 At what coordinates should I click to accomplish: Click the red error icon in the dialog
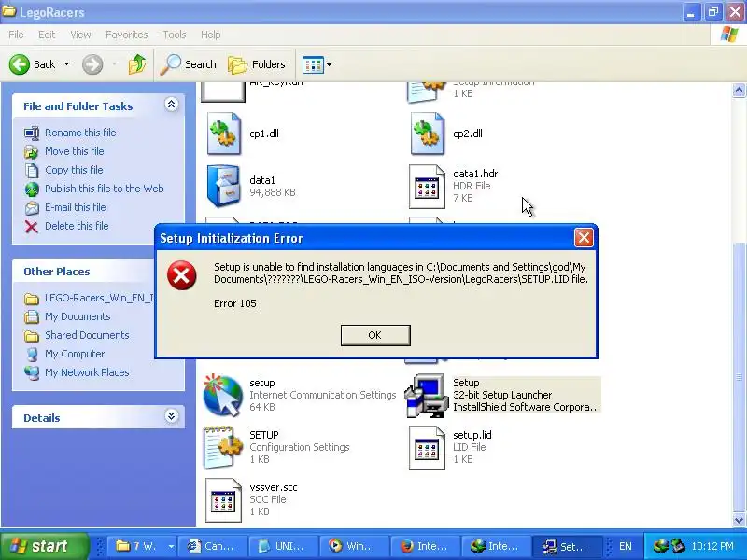[181, 275]
